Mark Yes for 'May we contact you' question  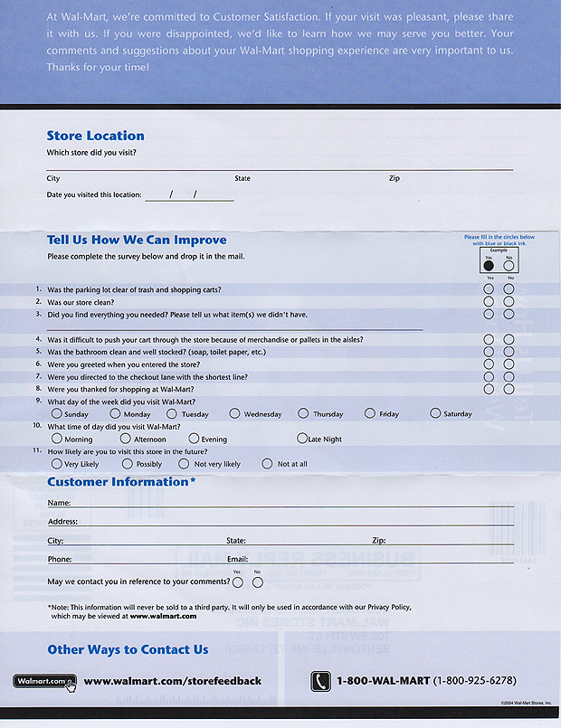coord(238,582)
